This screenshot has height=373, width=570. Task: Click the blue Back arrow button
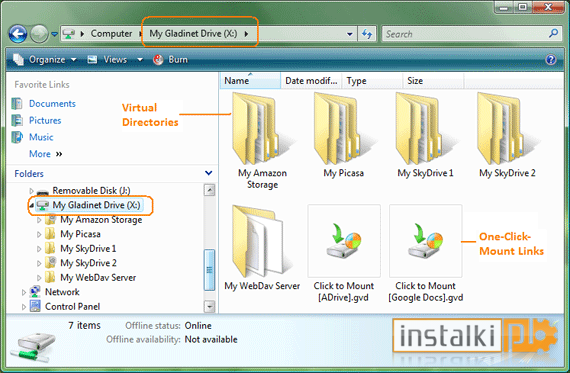[x=17, y=34]
